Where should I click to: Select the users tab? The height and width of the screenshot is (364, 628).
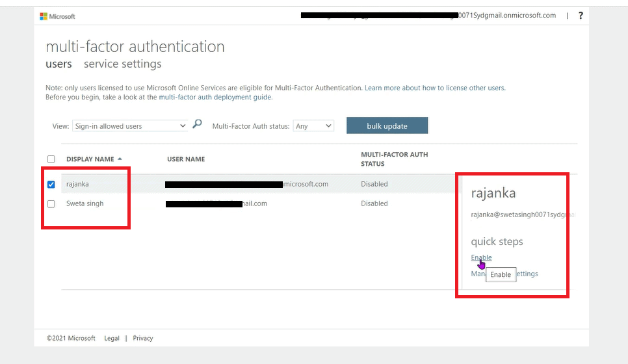(x=59, y=64)
